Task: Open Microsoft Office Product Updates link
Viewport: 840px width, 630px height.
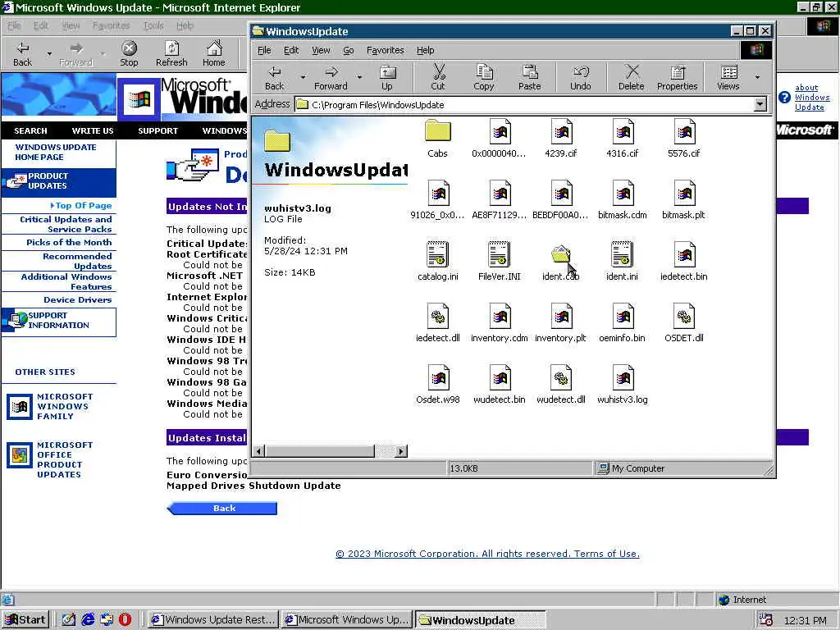Action: (65, 459)
